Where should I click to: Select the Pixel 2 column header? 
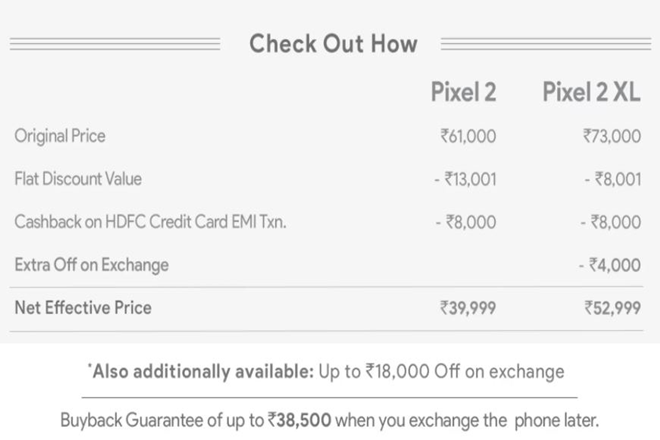pyautogui.click(x=463, y=93)
